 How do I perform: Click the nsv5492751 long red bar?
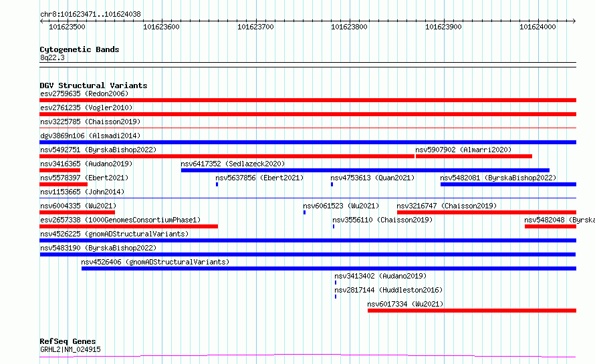pos(227,156)
